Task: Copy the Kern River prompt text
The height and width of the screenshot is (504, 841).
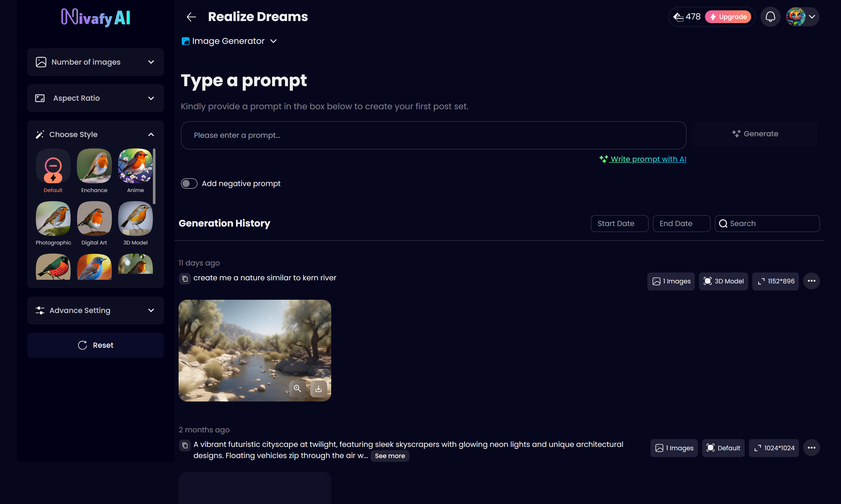Action: coord(185,279)
